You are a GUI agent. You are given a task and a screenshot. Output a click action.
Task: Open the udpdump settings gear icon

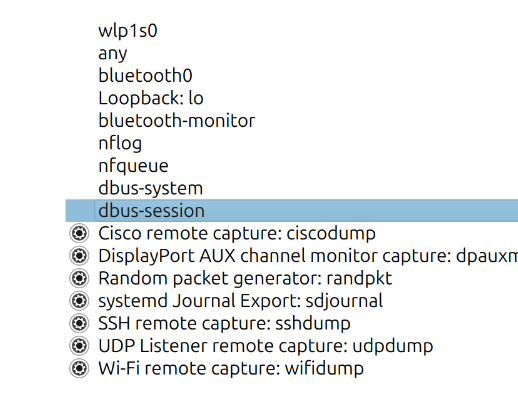coord(79,346)
